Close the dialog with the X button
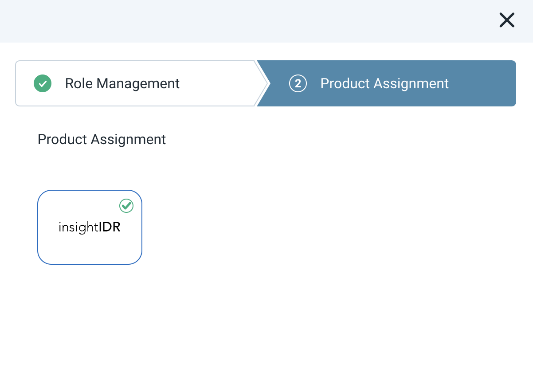The width and height of the screenshot is (533, 392). [507, 20]
